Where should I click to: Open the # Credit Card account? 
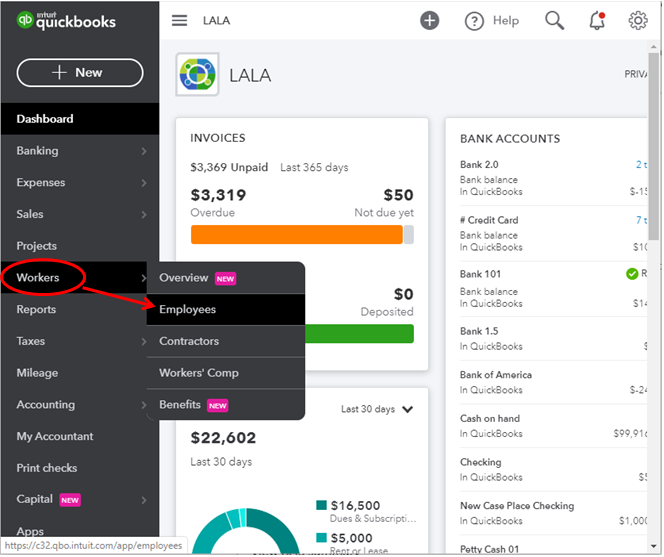pos(489,220)
